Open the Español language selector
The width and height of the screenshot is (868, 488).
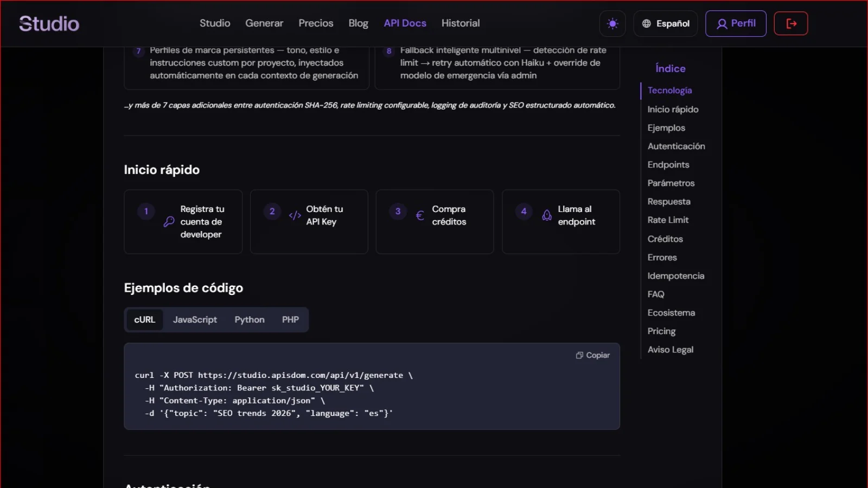click(x=666, y=23)
